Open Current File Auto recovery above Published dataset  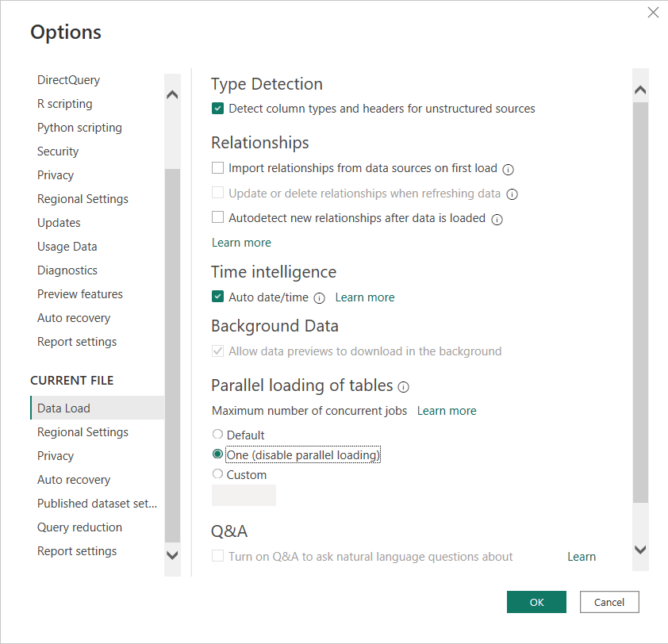coord(74,480)
